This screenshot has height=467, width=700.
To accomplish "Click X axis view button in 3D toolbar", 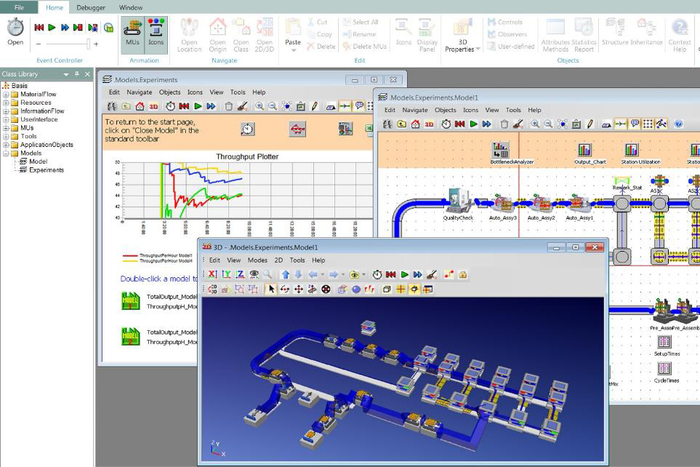I will tap(212, 275).
